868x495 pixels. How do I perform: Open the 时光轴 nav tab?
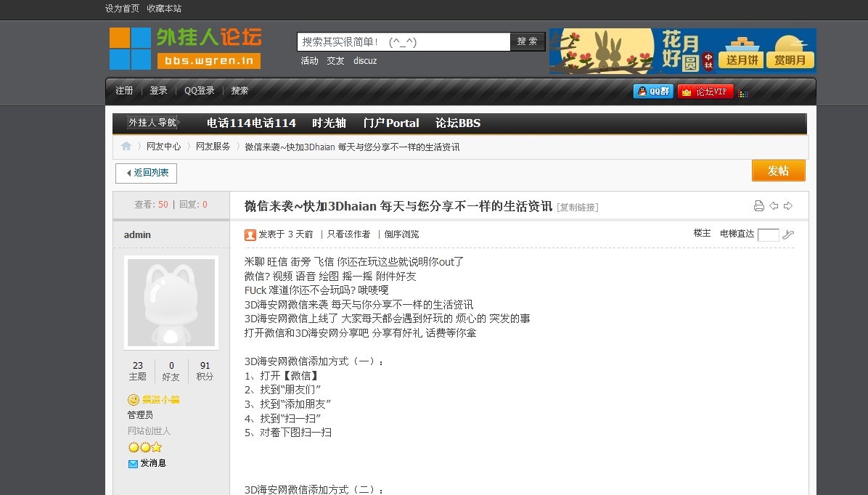329,123
